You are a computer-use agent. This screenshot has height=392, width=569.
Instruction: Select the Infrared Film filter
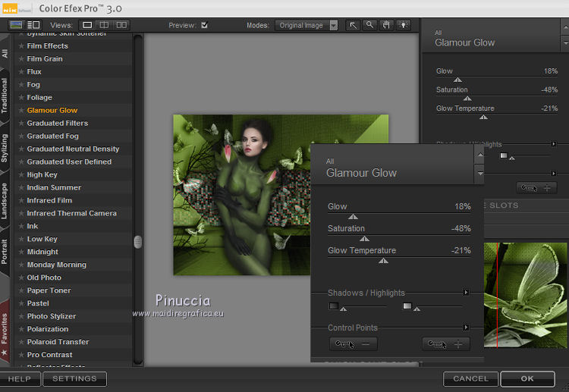click(x=49, y=200)
